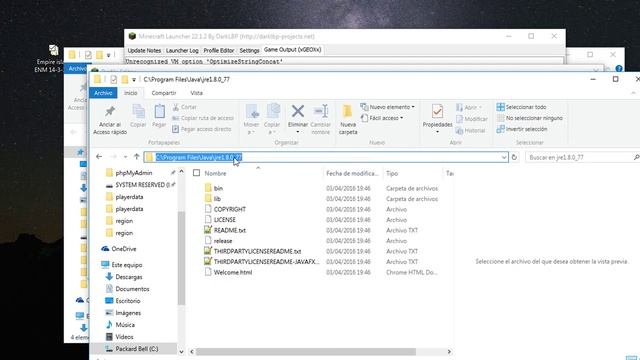Click the Cambiar nombre icon
This screenshot has width=640, height=360.
click(x=321, y=111)
